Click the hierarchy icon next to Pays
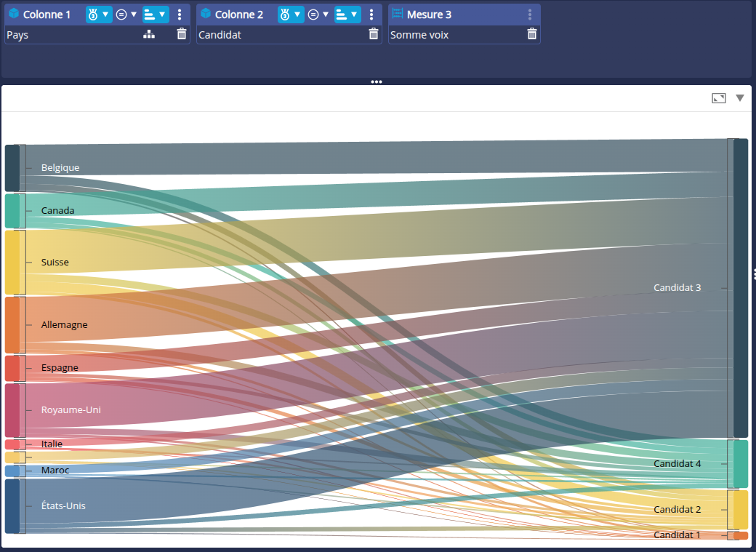 pyautogui.click(x=149, y=34)
